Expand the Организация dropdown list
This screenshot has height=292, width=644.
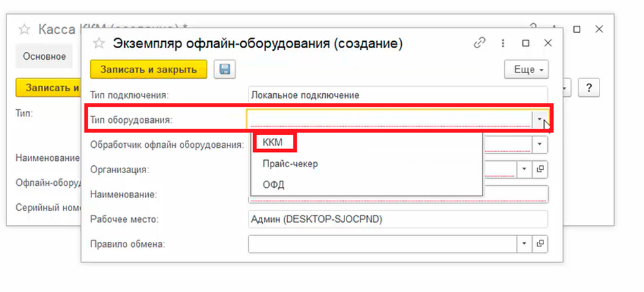click(524, 170)
